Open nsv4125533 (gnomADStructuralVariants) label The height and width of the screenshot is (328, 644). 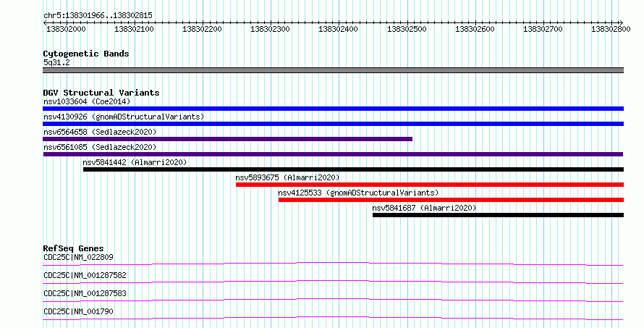pyautogui.click(x=358, y=193)
